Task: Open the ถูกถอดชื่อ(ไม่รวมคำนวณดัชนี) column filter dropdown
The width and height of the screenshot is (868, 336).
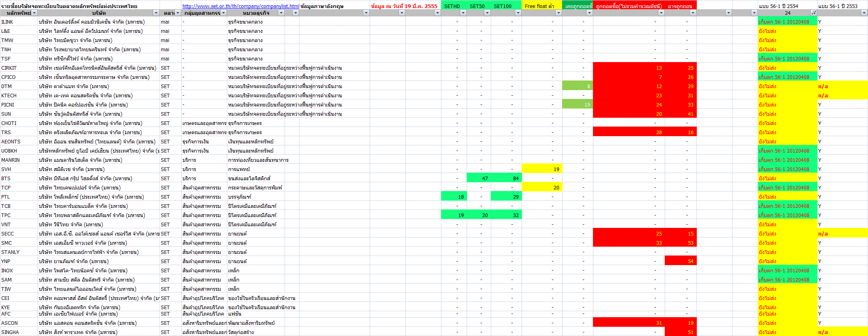Action: point(661,13)
